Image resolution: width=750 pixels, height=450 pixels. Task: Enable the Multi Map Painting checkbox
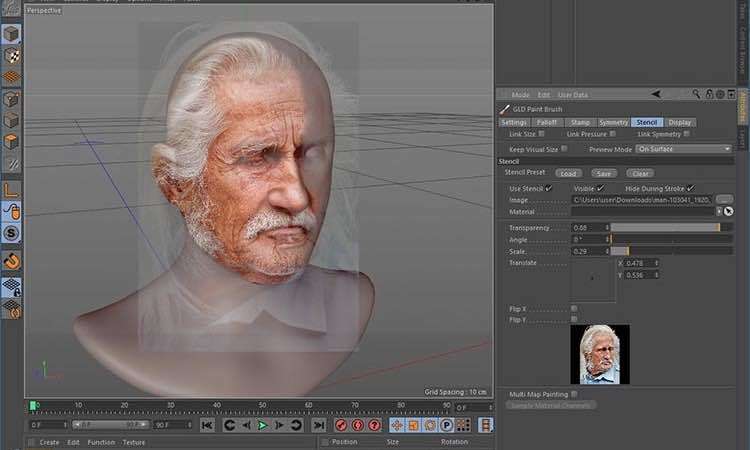tap(574, 394)
